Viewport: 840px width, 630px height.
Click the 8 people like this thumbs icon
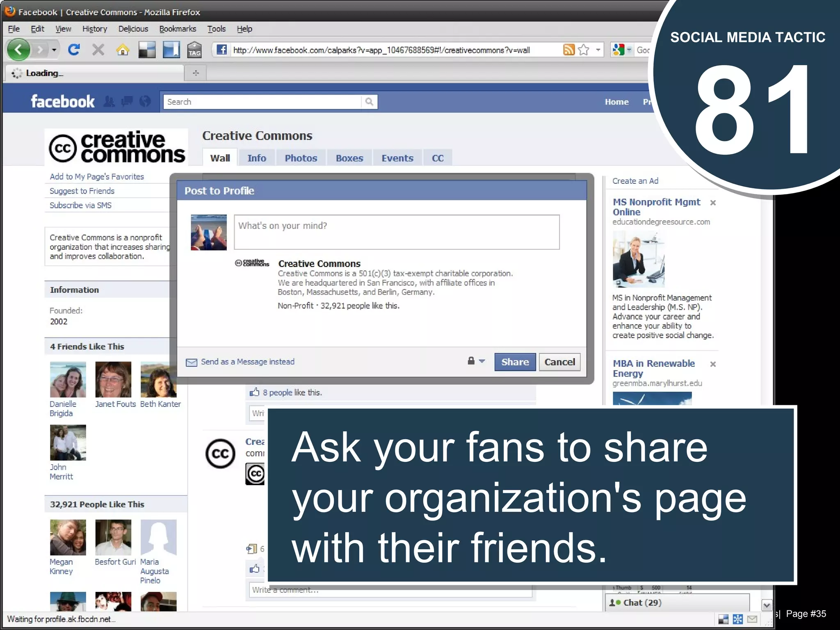pyautogui.click(x=254, y=392)
